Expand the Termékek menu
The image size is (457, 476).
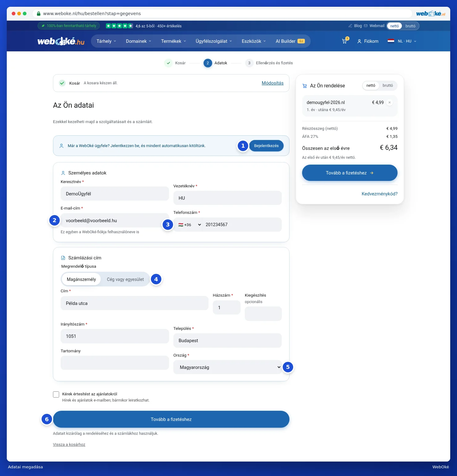(174, 41)
